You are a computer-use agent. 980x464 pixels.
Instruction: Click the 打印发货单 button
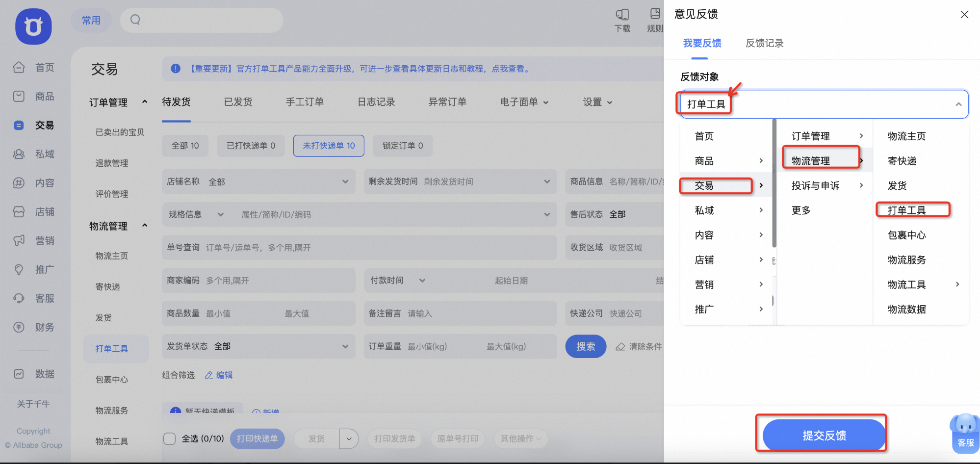(x=394, y=438)
